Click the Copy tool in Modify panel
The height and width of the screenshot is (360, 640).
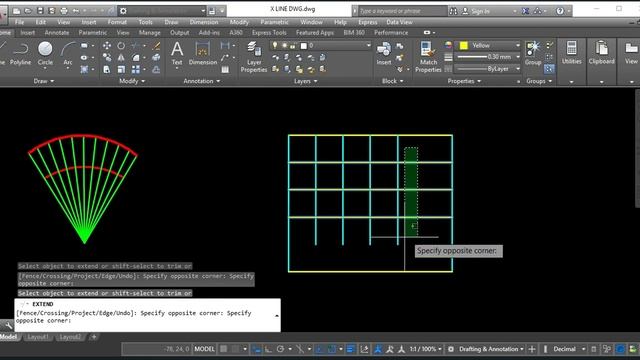[107, 58]
